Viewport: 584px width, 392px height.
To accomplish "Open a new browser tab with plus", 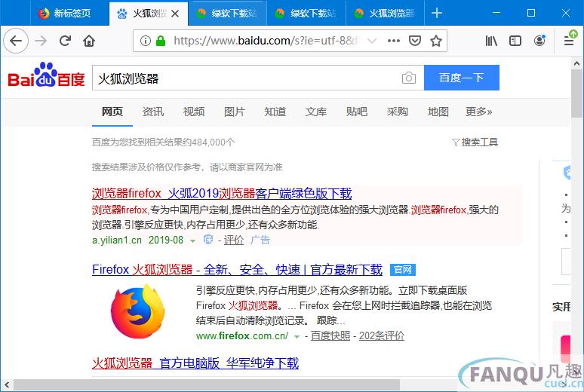I will click(x=437, y=13).
